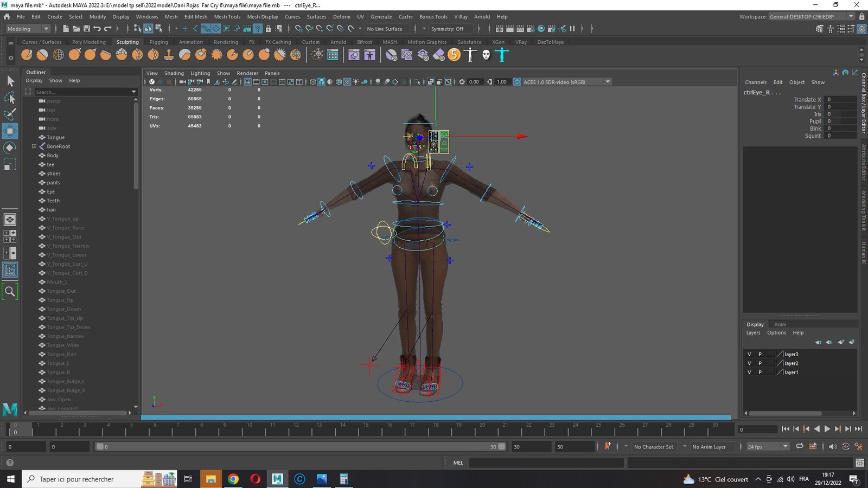Select the Move tool in the toolbox
868x488 pixels.
pos(10,131)
